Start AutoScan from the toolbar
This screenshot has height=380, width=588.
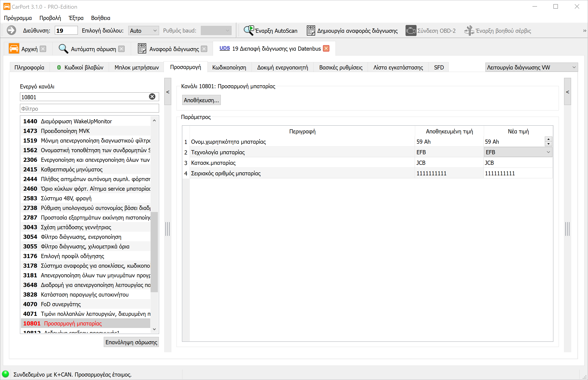point(270,31)
